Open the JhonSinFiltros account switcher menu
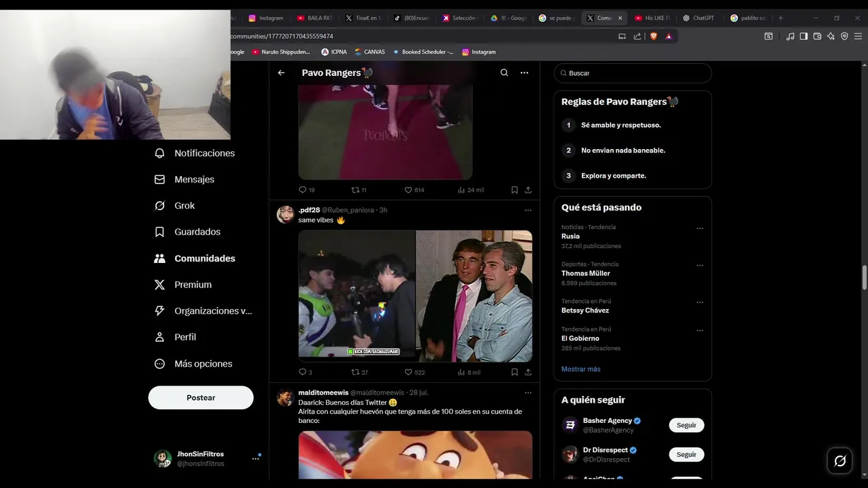Screen dimensions: 868x488 coord(208,459)
